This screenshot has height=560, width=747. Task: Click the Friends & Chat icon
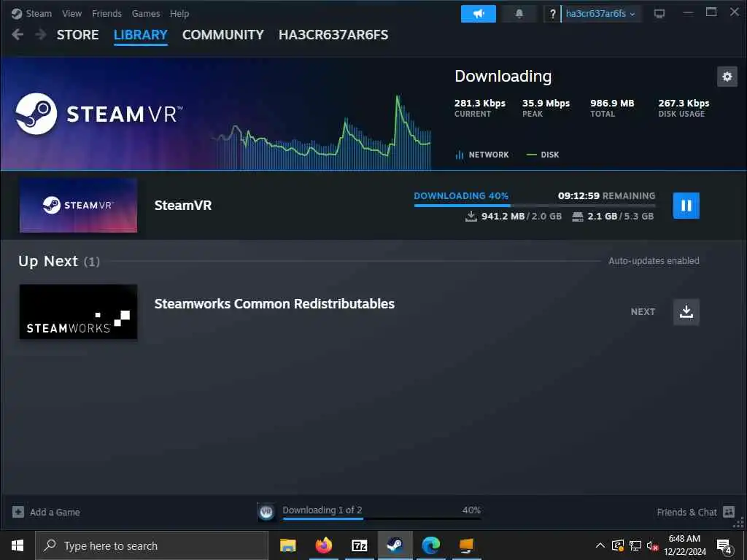click(x=729, y=512)
